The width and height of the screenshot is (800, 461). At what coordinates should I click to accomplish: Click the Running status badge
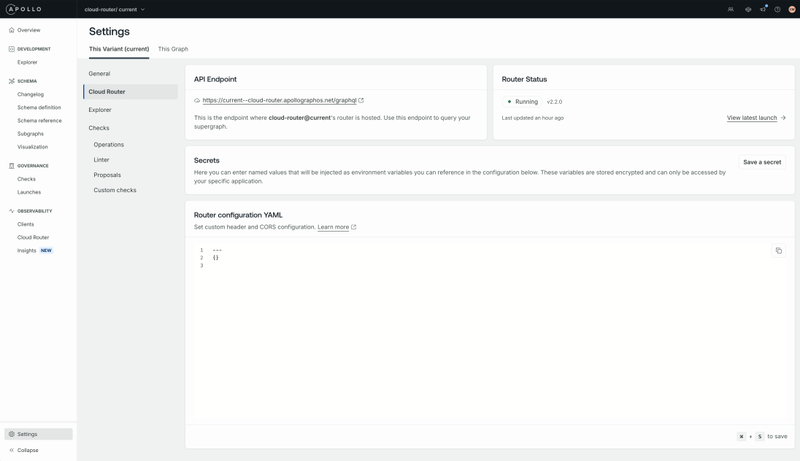(x=522, y=101)
